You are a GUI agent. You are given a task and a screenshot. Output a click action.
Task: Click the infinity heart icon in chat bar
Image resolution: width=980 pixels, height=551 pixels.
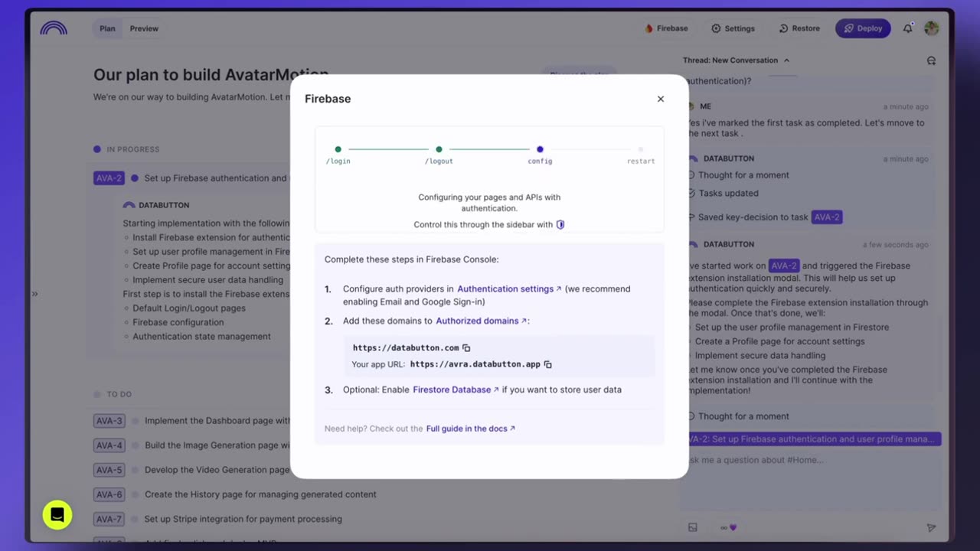click(728, 527)
